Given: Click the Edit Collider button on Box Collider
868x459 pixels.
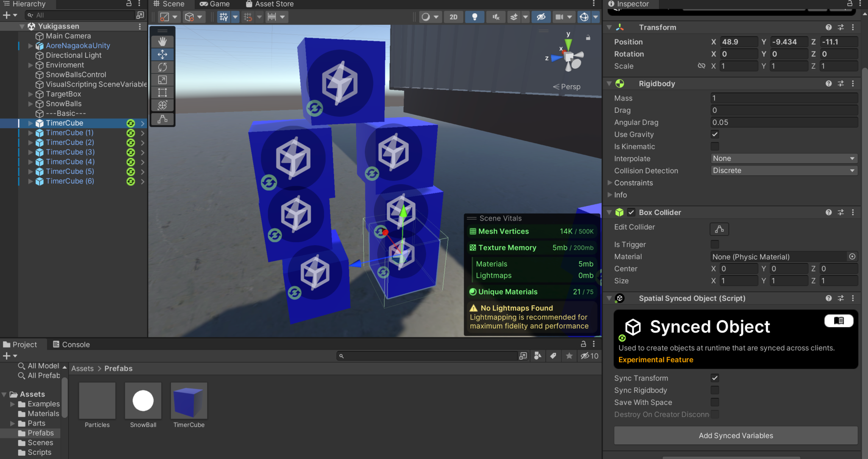Looking at the screenshot, I should (719, 229).
